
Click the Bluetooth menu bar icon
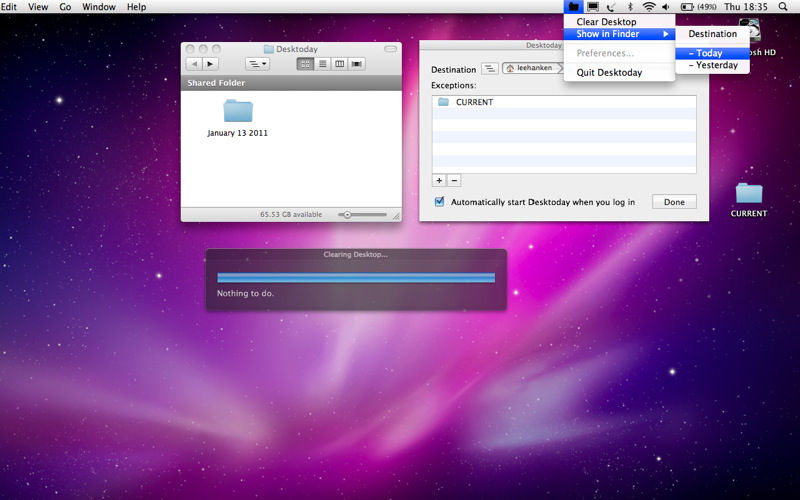coord(630,7)
